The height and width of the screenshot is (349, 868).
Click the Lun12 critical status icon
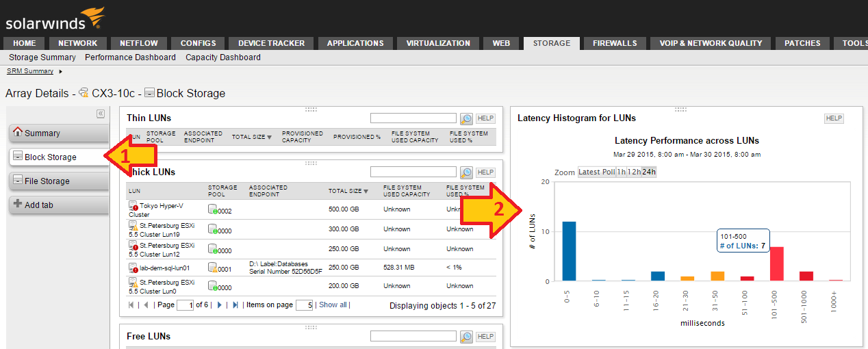coord(133,245)
